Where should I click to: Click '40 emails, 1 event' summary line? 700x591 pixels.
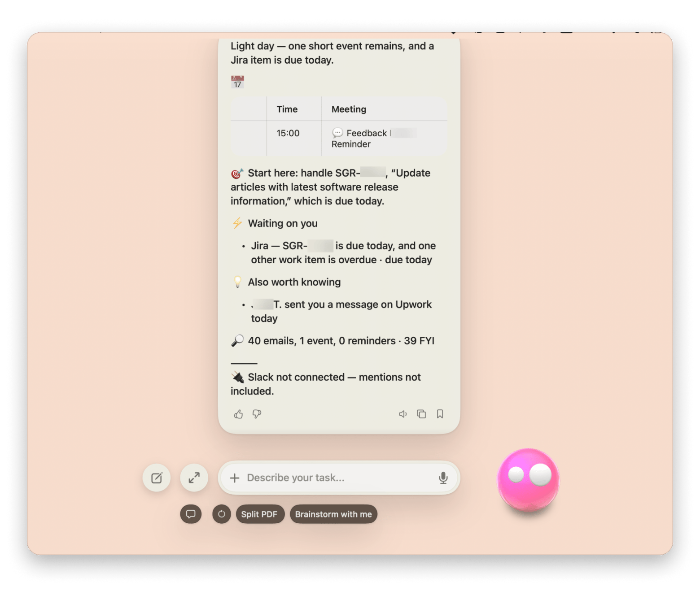point(333,341)
